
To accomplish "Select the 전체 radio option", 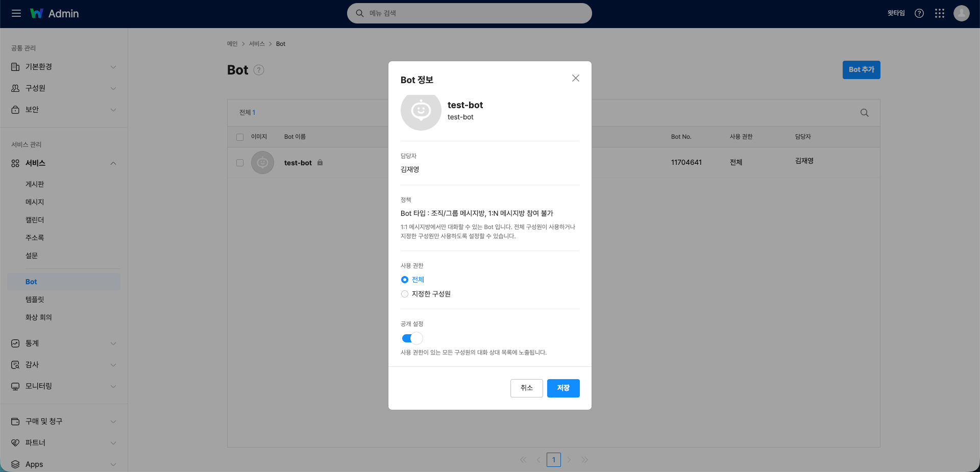I will pos(405,280).
